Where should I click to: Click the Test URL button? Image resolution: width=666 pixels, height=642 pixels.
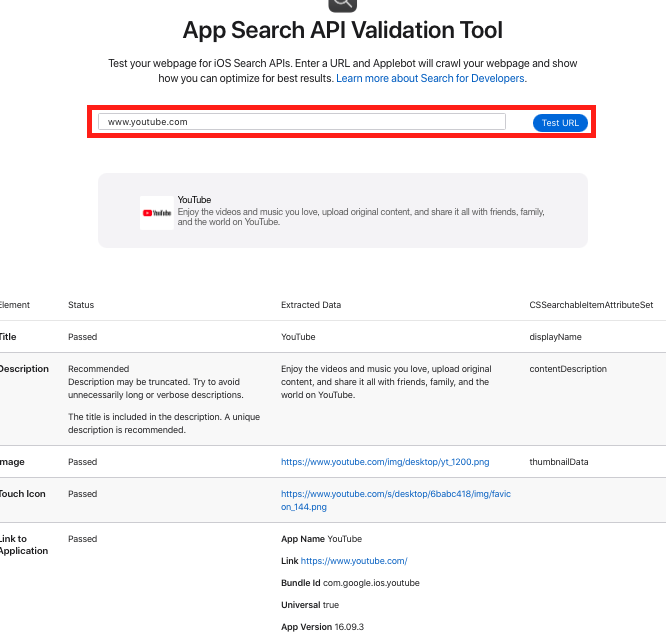(x=560, y=123)
